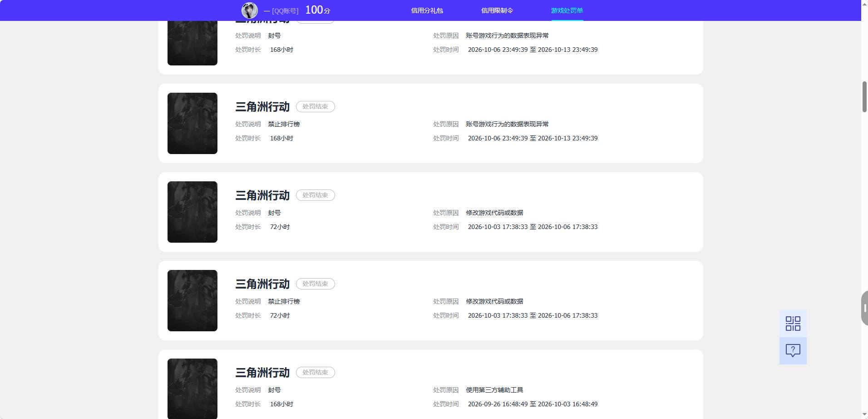Click 禁止排行榜 text in the 72小时 card

[x=284, y=301]
